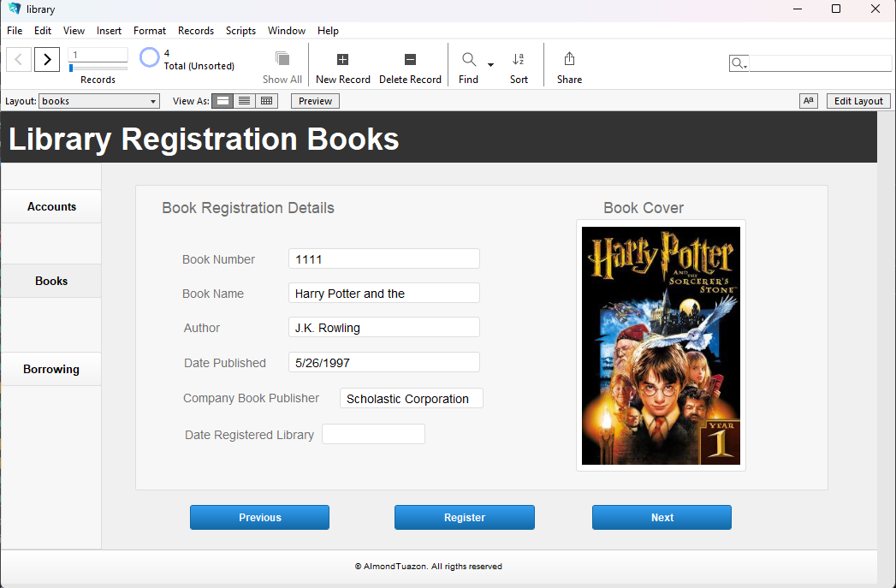This screenshot has width=896, height=588.
Task: Open the Borrowing section
Action: coord(51,370)
